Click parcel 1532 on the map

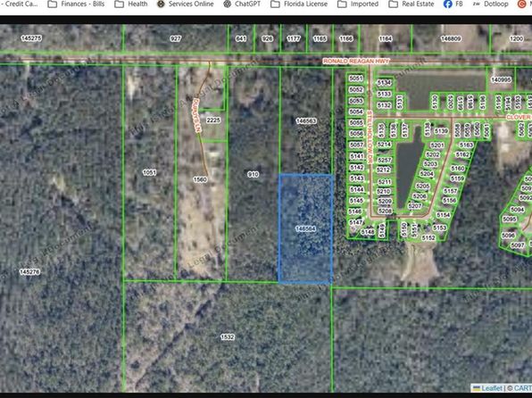(x=228, y=337)
